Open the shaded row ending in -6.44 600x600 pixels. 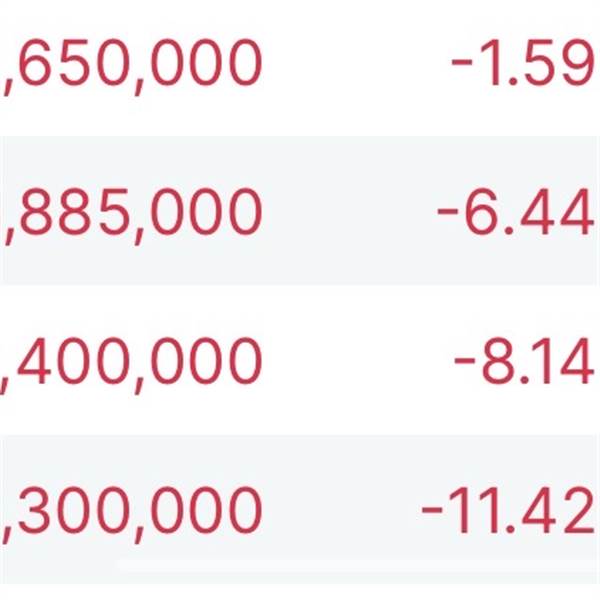300,212
